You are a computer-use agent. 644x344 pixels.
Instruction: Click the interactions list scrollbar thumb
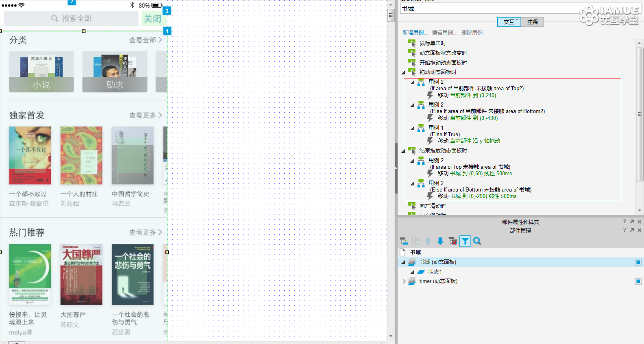(x=640, y=114)
